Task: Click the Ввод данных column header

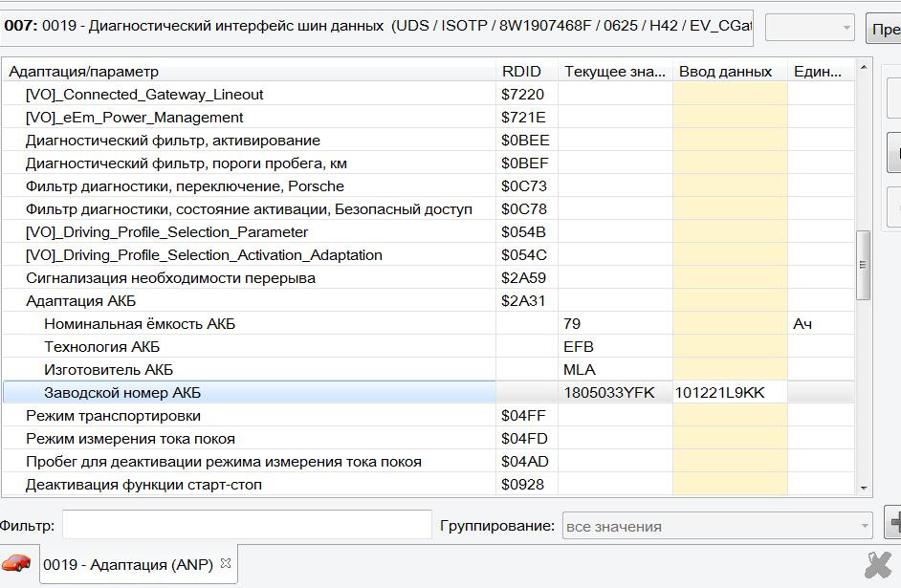Action: pos(726,72)
